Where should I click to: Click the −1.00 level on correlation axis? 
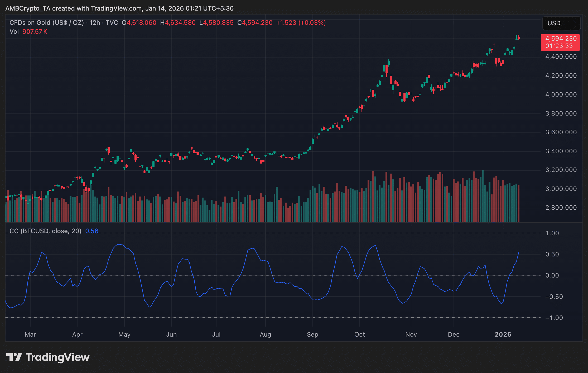pos(554,318)
